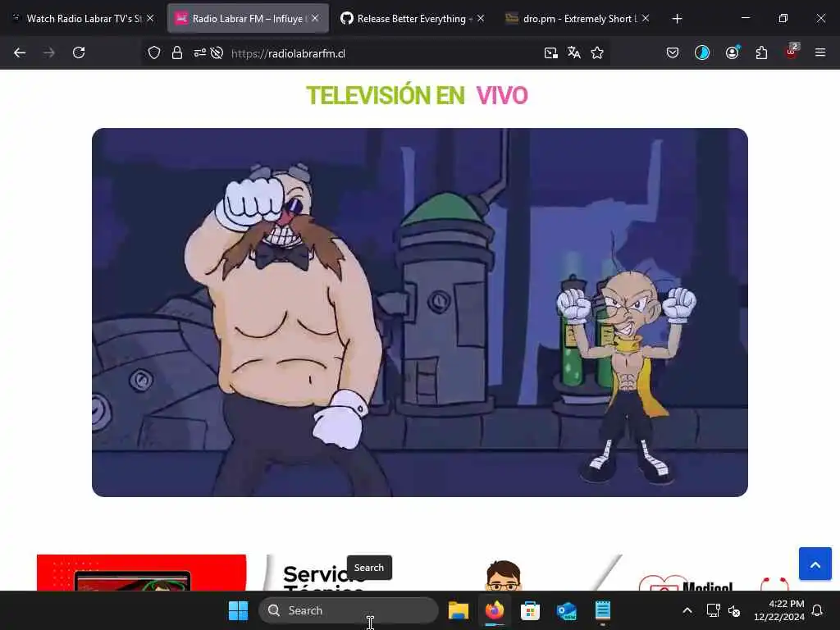Viewport: 840px width, 630px height.
Task: Switch to the dro.pm tab
Action: [x=577, y=18]
